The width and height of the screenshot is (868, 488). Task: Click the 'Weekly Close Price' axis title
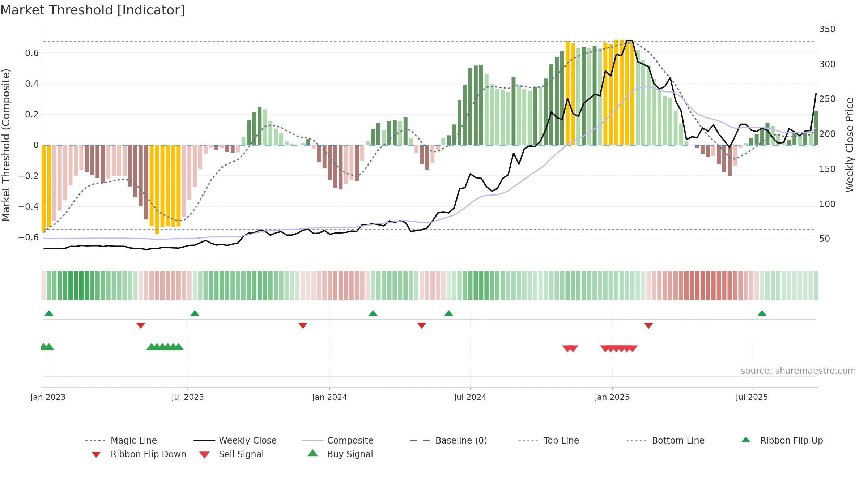[x=850, y=145]
